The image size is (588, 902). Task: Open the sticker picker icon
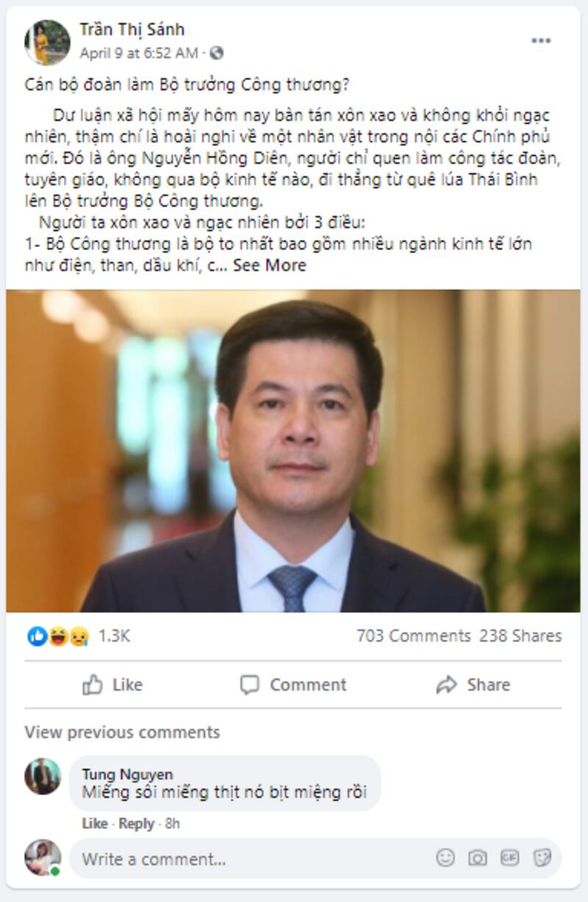[x=542, y=857]
